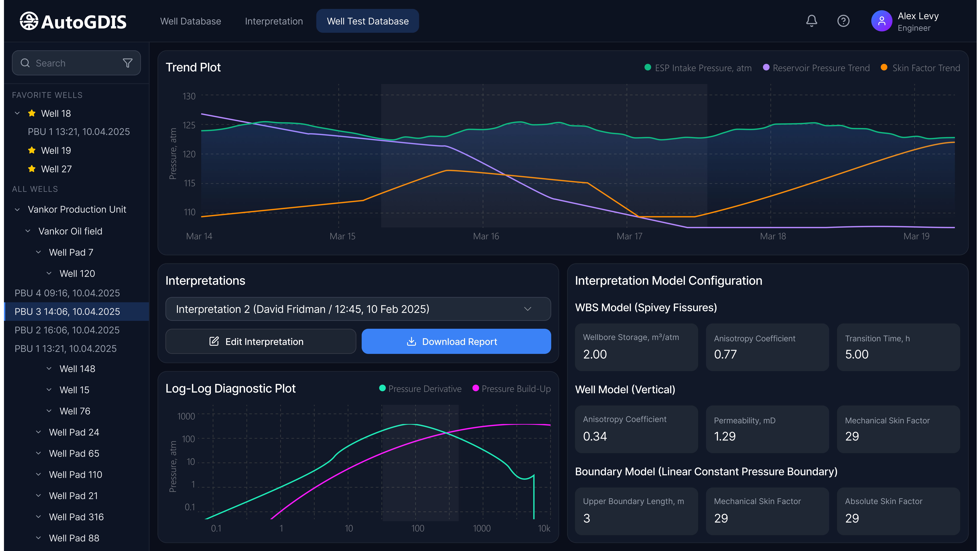Click Alex Levy profile avatar
This screenshot has height=551, width=980.
881,21
